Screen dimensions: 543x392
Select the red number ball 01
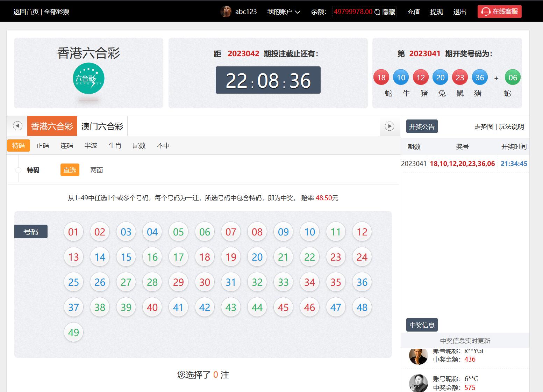tap(73, 232)
